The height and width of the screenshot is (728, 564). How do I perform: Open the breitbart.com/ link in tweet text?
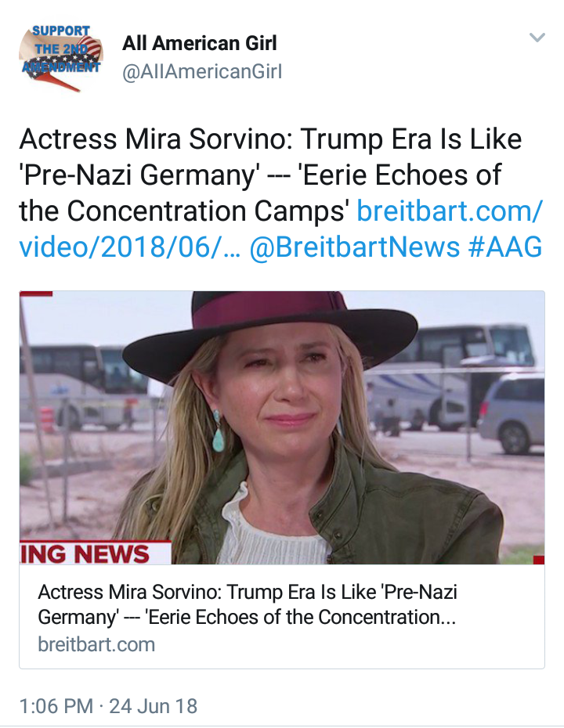450,211
